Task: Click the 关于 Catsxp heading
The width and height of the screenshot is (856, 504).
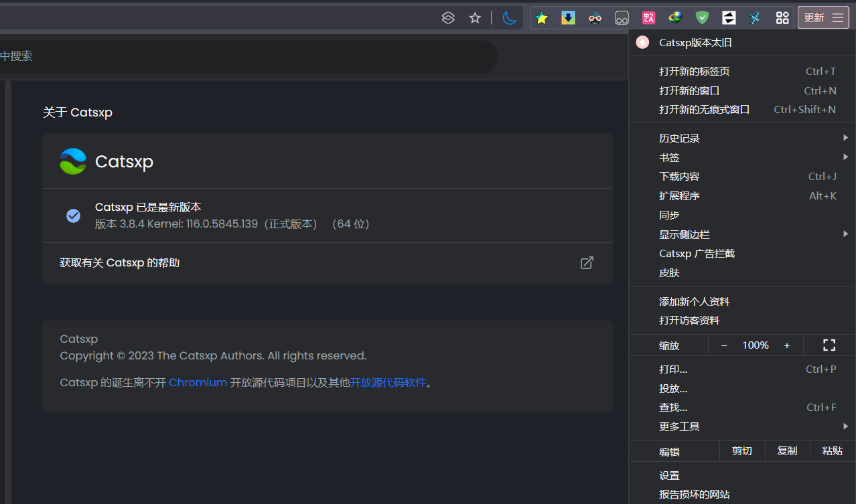Action: click(78, 112)
